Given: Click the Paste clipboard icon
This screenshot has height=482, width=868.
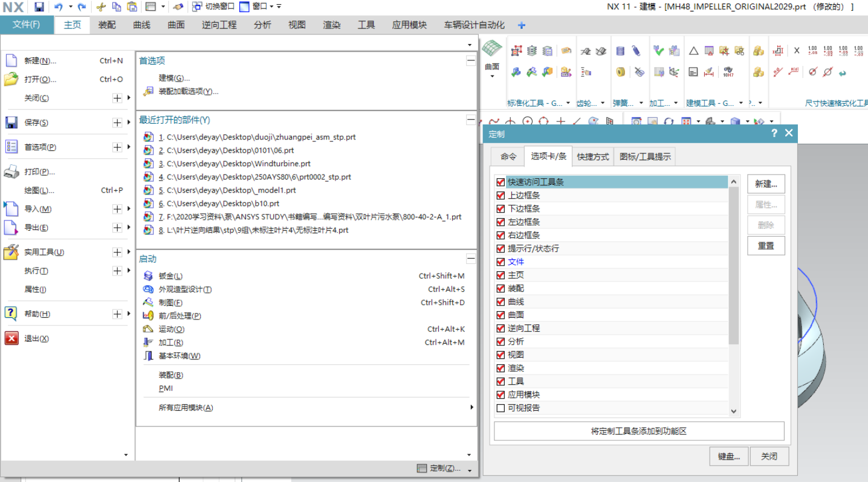Looking at the screenshot, I should click(x=132, y=7).
